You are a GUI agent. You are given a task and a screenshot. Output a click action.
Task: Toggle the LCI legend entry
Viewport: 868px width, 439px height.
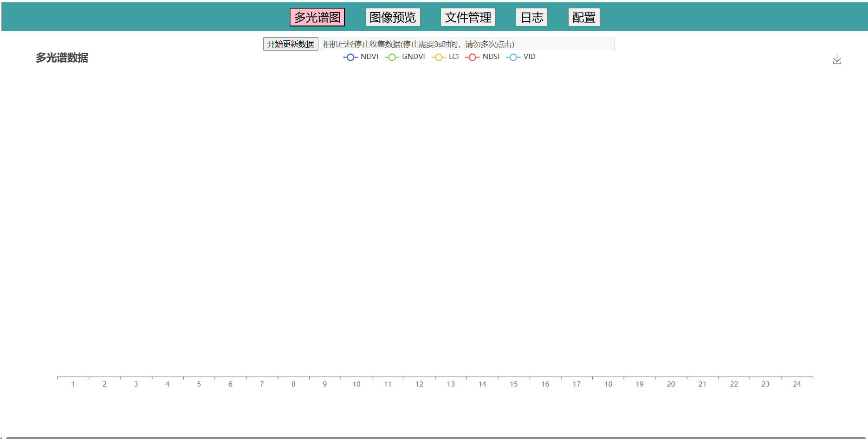tap(446, 57)
